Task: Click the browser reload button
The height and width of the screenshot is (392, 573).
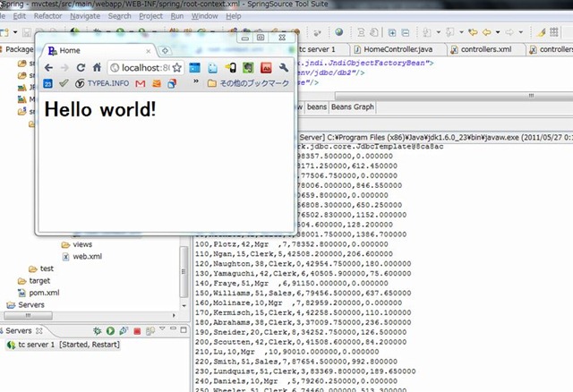Action: click(x=81, y=67)
